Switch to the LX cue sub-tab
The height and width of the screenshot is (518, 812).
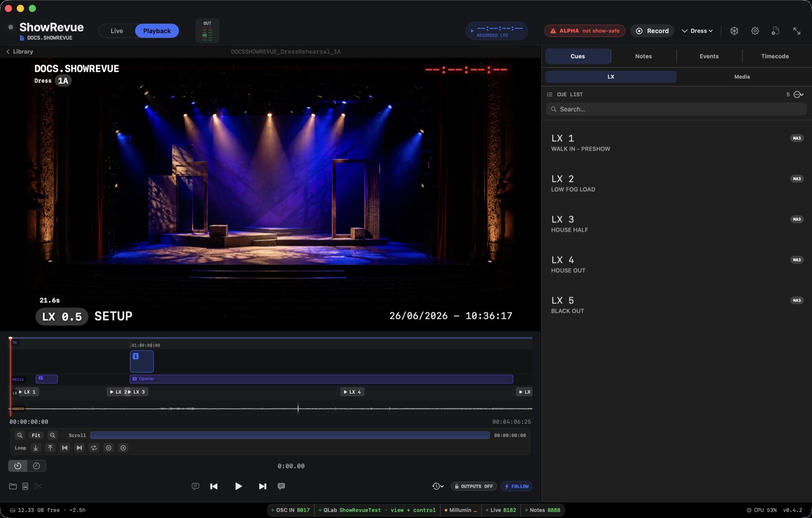coord(611,77)
